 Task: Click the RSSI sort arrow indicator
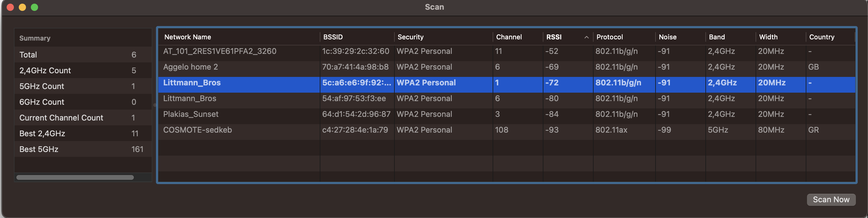[586, 37]
